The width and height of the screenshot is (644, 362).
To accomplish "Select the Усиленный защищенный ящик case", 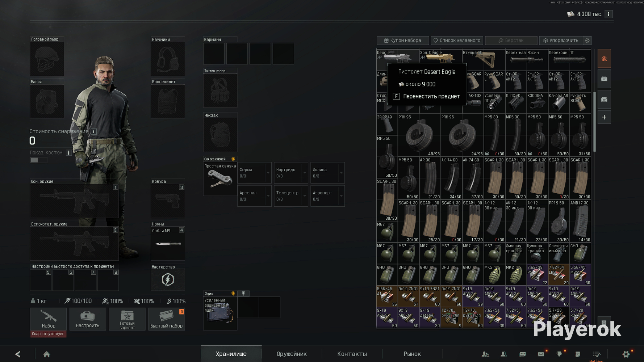I will 220,313.
